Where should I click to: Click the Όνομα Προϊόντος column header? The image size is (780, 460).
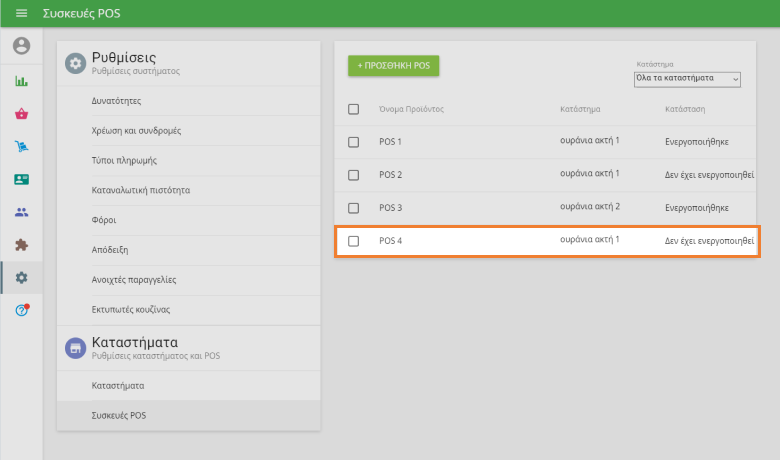coord(411,109)
